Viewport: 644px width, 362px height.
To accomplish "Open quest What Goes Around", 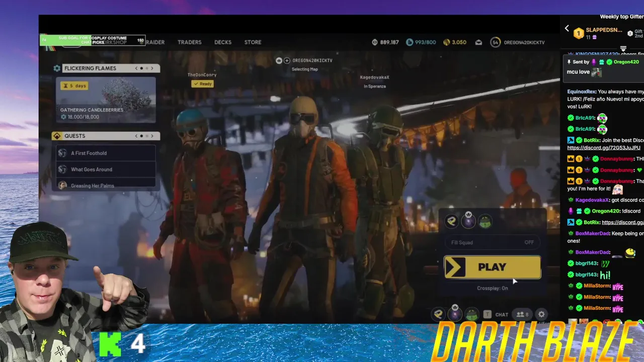I will 106,169.
